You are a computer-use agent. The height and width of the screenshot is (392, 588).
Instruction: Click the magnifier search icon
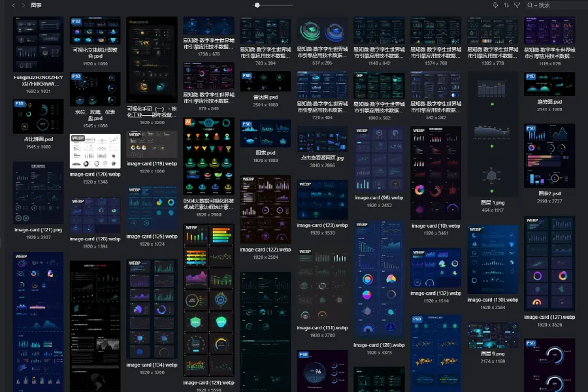pos(531,5)
